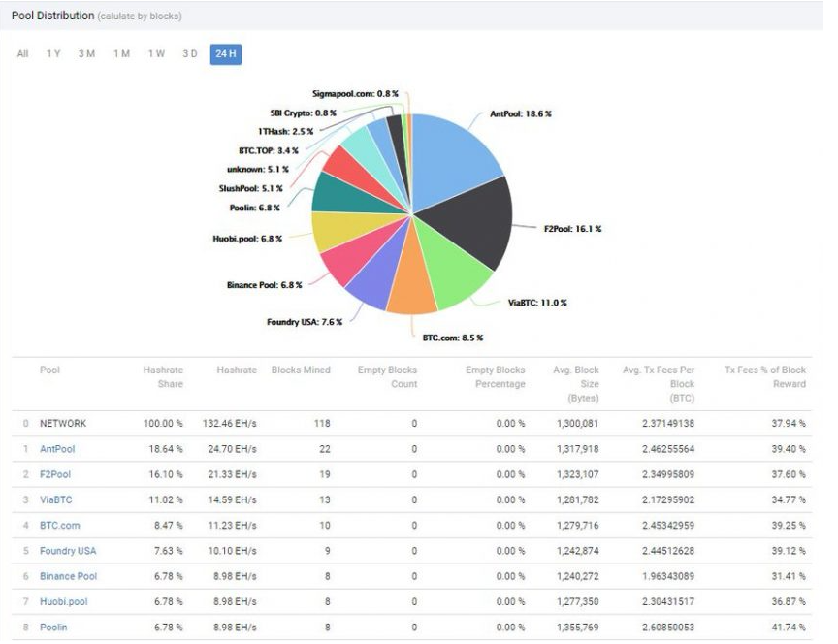The image size is (838, 644).
Task: Click ViaBTC's hashrate '14.59 EH/s'
Action: coord(232,500)
